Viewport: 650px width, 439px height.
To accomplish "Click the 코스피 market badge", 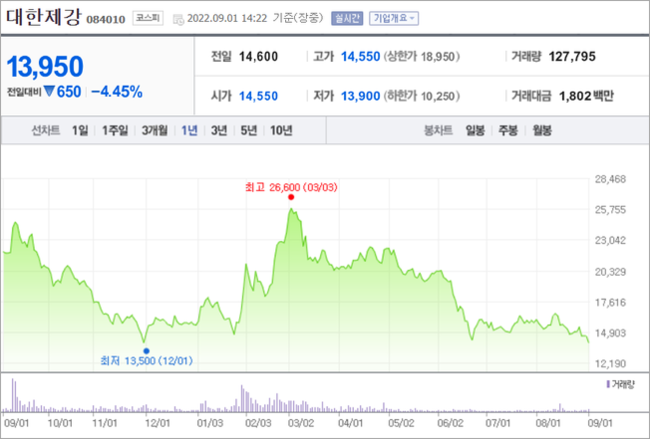I will tap(148, 18).
